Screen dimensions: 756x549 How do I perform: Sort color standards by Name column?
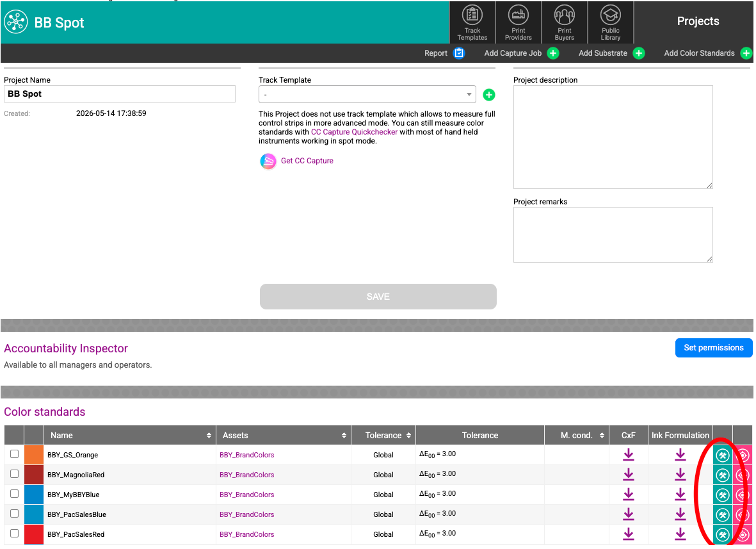130,435
